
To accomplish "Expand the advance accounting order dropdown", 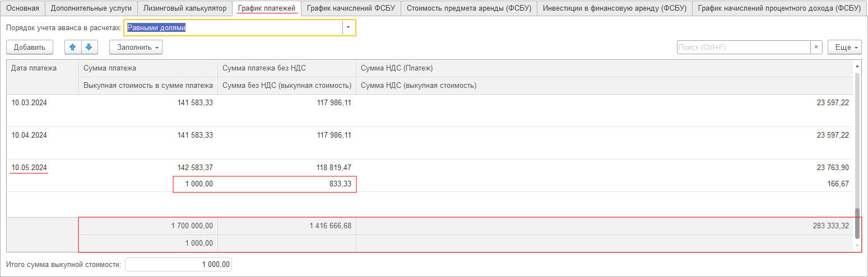I will [x=348, y=27].
